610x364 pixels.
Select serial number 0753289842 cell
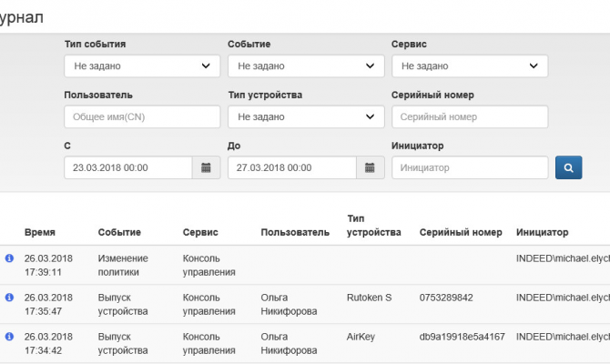(x=448, y=298)
